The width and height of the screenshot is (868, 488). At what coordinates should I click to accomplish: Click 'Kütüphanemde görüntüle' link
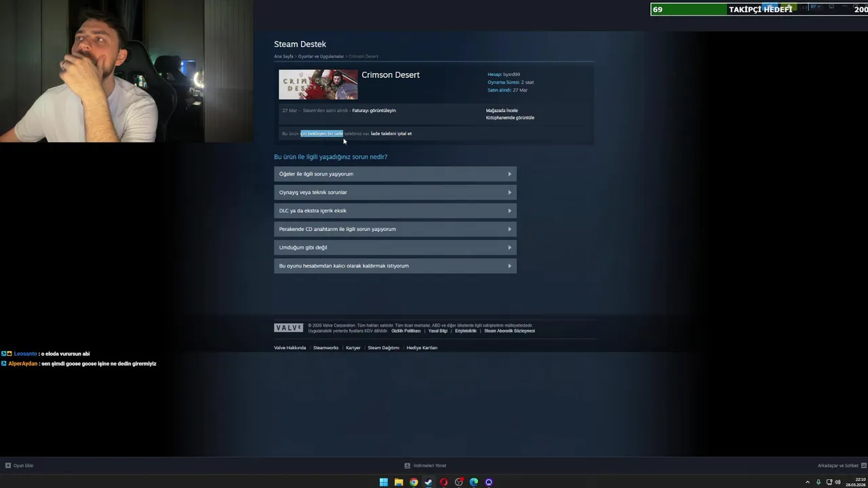coord(510,118)
